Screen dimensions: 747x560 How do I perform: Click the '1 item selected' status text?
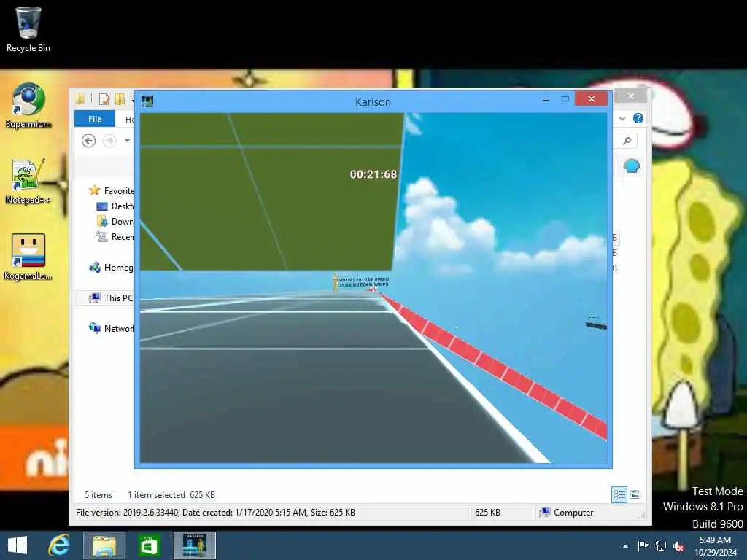156,495
